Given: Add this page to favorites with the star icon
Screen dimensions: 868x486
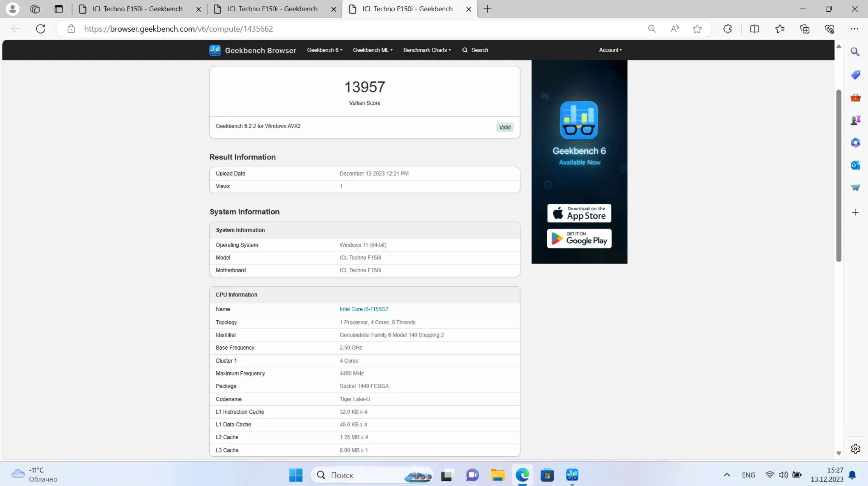Looking at the screenshot, I should (697, 29).
